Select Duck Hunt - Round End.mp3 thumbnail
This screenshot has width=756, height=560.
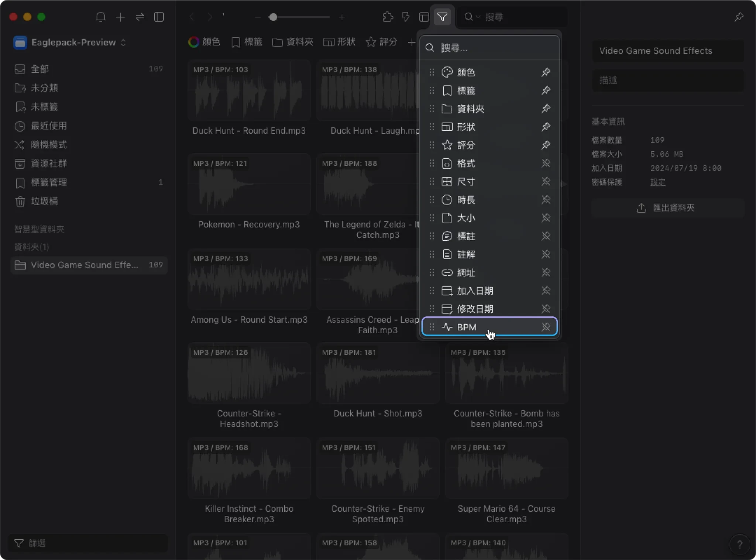click(x=249, y=90)
